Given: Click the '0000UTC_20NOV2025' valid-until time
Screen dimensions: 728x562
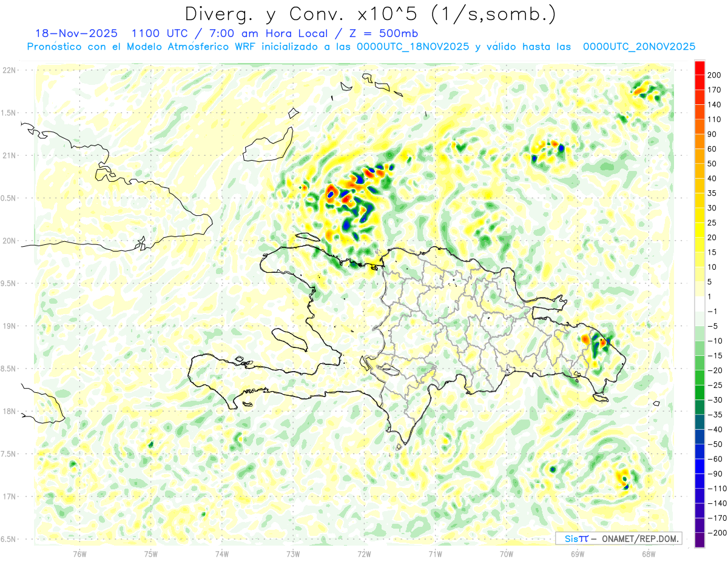Looking at the screenshot, I should [639, 47].
